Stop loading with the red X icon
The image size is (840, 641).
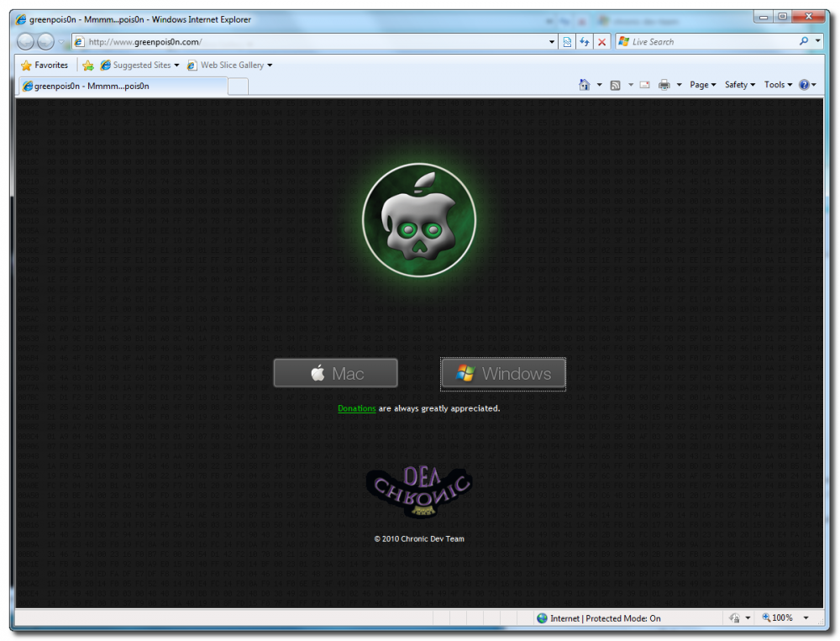601,42
